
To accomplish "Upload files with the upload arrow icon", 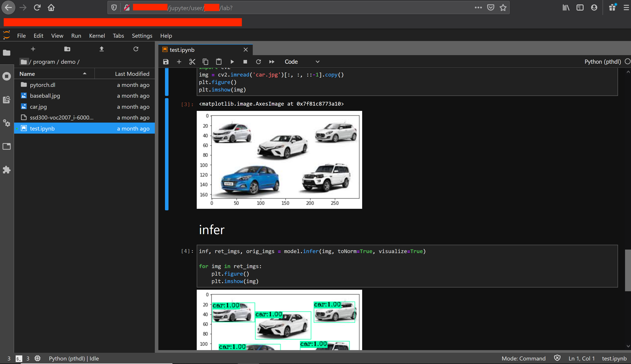I will (101, 49).
